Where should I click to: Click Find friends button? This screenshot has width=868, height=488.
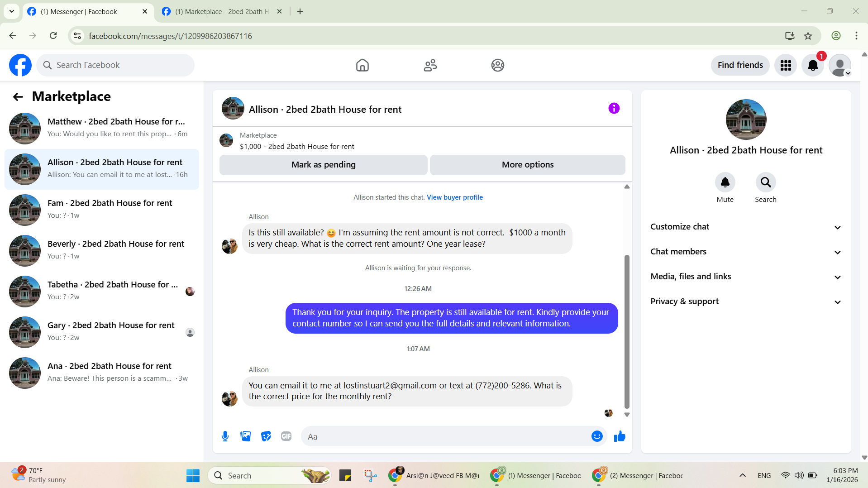[740, 65]
